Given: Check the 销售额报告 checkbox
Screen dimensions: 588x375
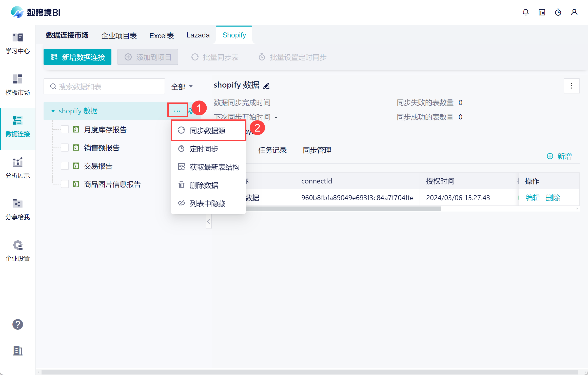Looking at the screenshot, I should click(65, 148).
